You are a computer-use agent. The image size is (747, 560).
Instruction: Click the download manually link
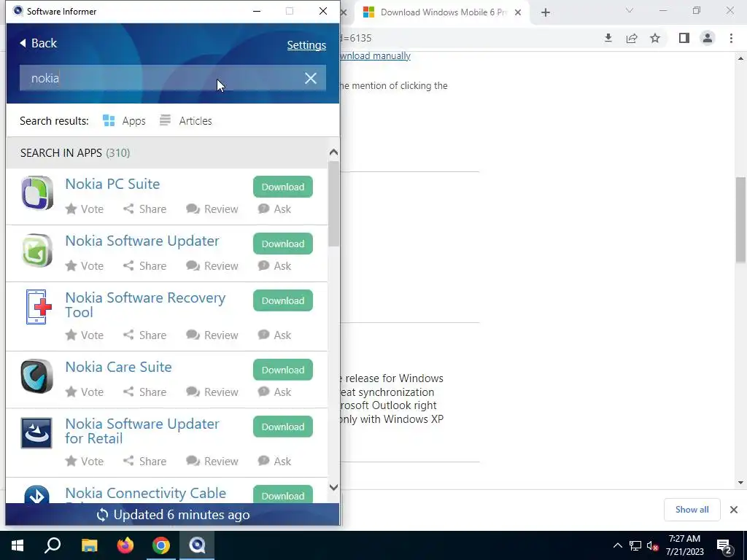(x=375, y=55)
